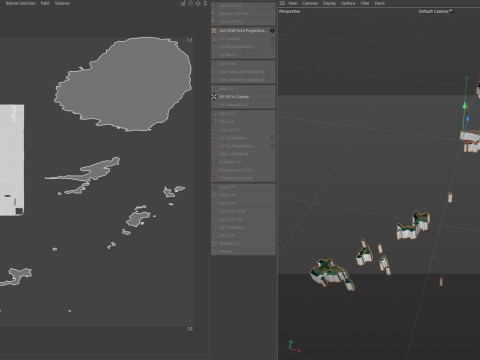This screenshot has height=360, width=480.
Task: Click the Remove UV Pins icon
Action: [214, 14]
